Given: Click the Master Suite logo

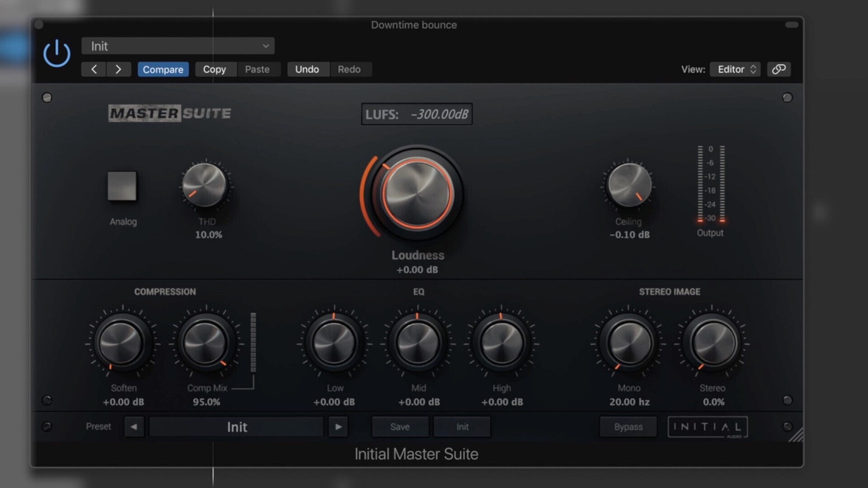Looking at the screenshot, I should point(170,113).
